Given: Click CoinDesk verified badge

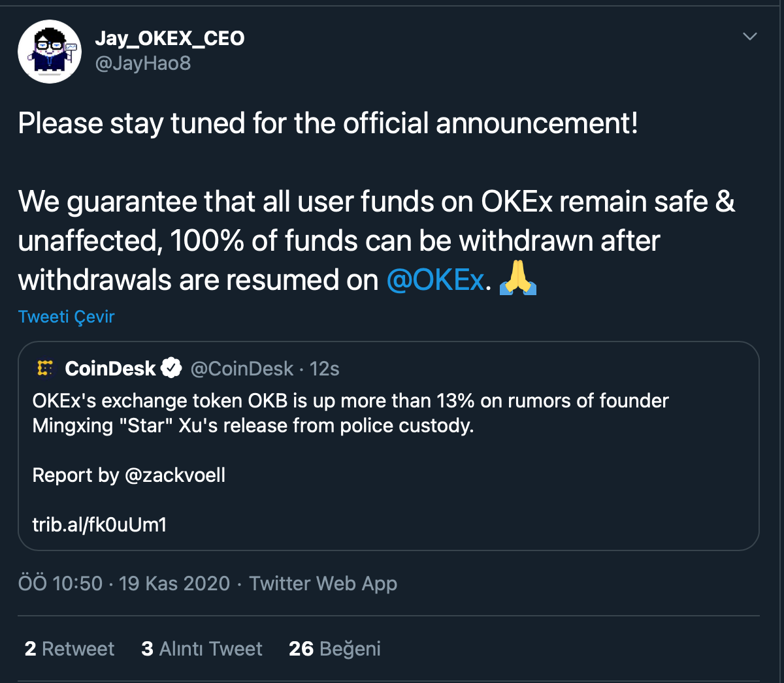Looking at the screenshot, I should [171, 368].
